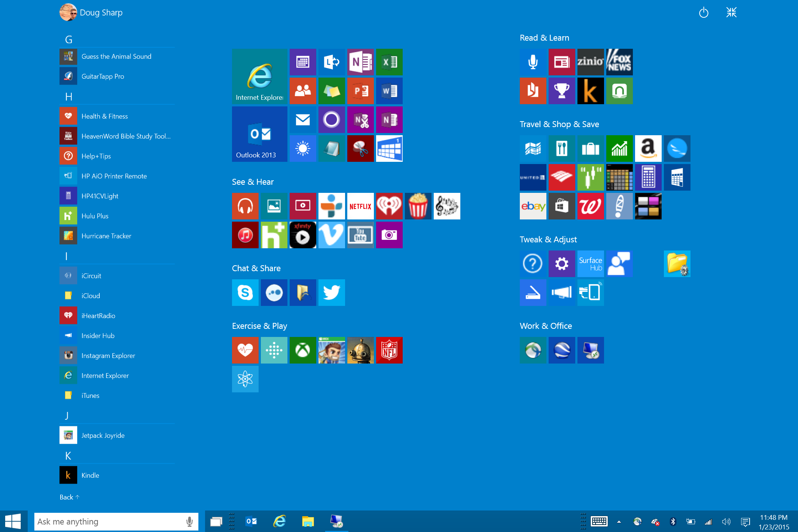The height and width of the screenshot is (532, 798).
Task: Open the Fitbit dots tile
Action: (274, 350)
